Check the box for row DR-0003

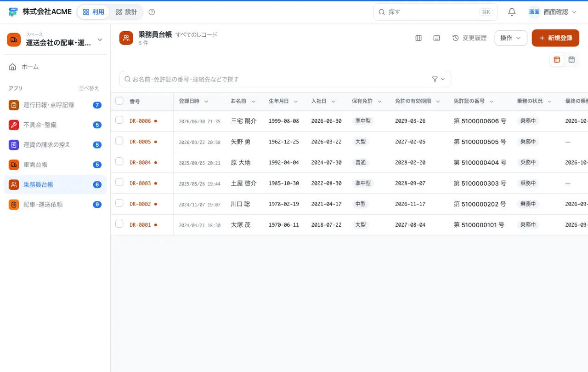pyautogui.click(x=119, y=182)
